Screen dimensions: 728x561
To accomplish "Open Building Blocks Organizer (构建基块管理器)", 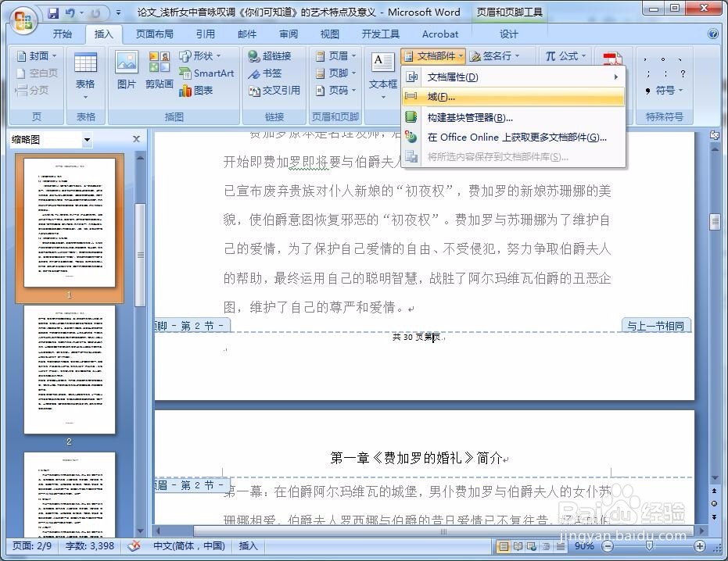I will 513,117.
